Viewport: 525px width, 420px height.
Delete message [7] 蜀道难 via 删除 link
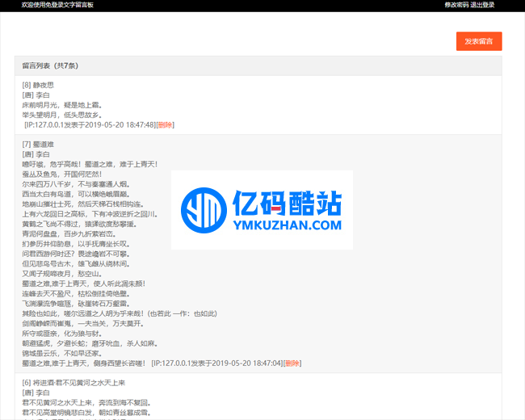[x=292, y=363]
